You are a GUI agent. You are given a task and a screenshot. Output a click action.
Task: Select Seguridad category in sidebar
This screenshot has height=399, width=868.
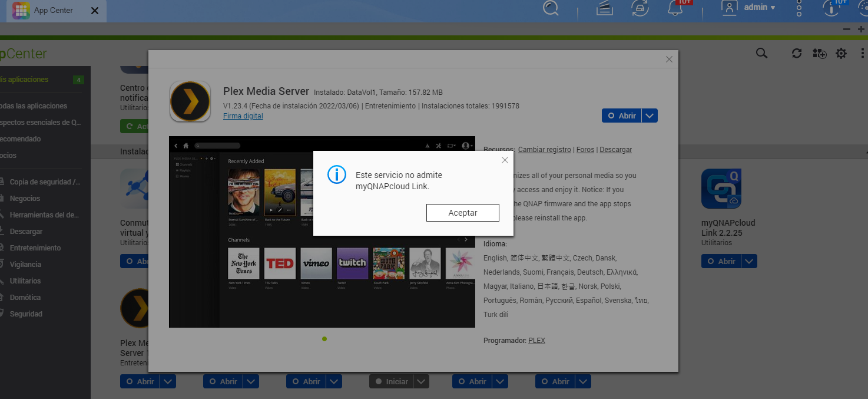tap(26, 314)
